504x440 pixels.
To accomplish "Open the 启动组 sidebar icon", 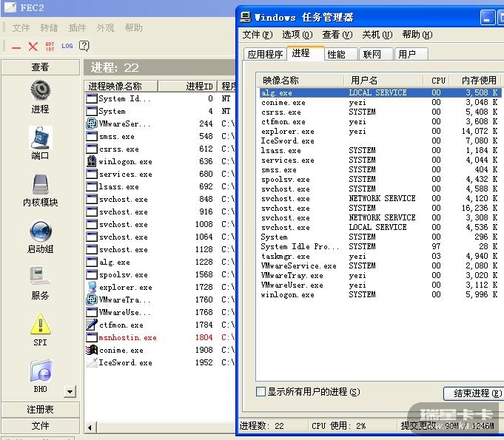I will [40, 231].
